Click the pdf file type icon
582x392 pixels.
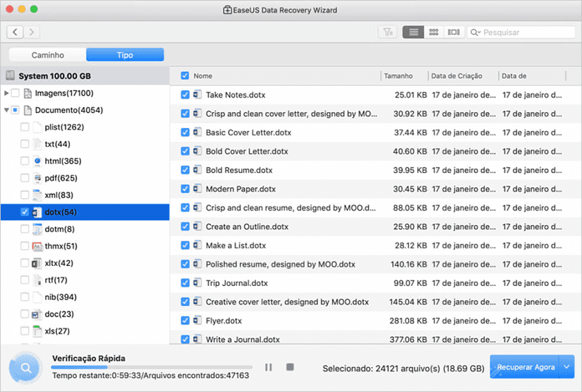click(x=37, y=178)
